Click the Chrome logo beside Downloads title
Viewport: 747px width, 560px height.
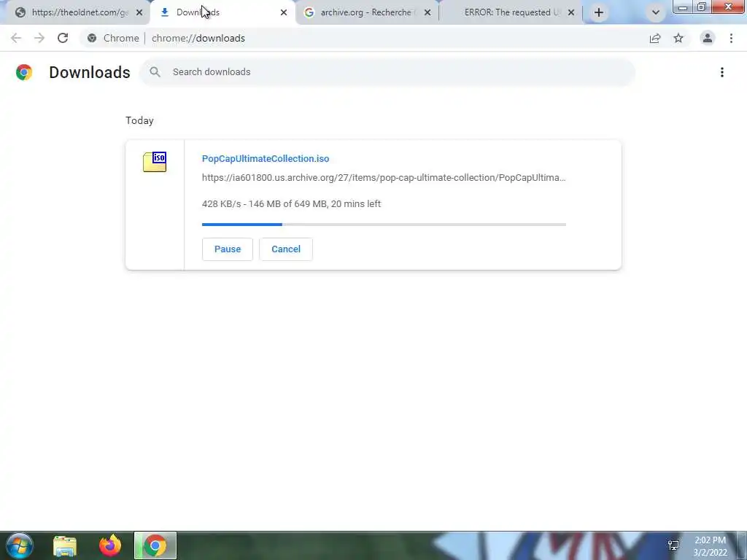tap(24, 72)
